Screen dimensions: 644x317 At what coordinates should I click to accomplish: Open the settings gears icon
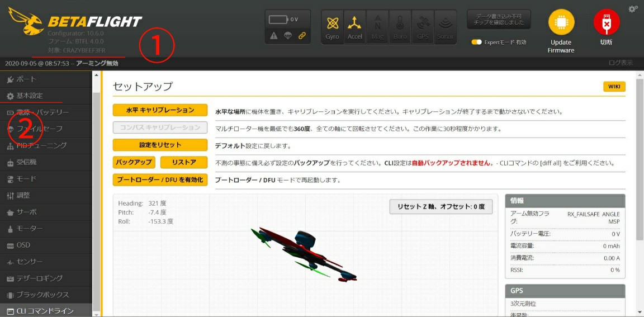(633, 8)
